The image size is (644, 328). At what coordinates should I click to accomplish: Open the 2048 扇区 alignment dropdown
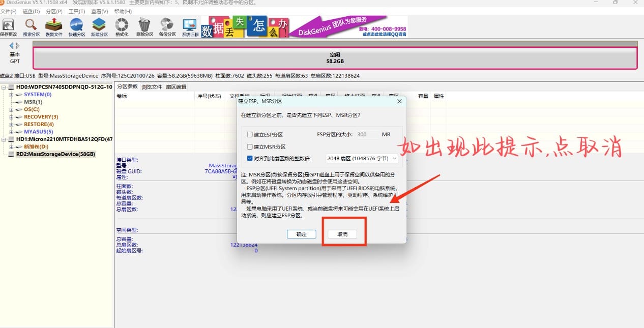click(361, 159)
